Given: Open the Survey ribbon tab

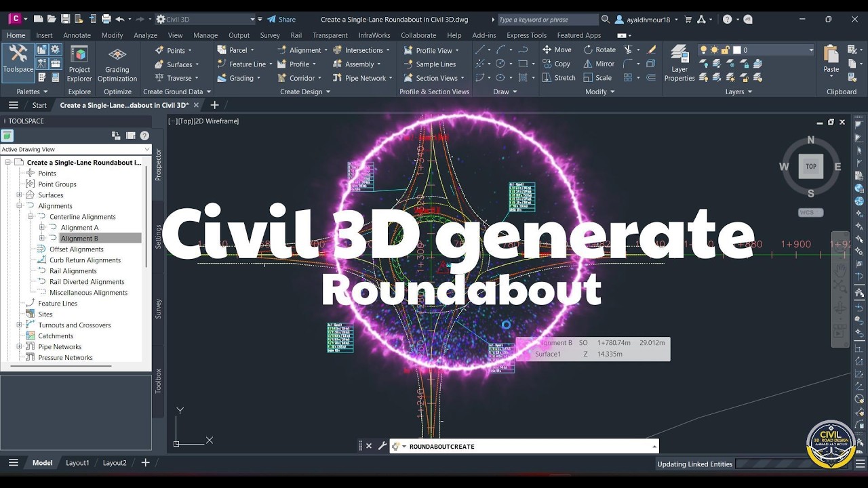Looking at the screenshot, I should 270,35.
